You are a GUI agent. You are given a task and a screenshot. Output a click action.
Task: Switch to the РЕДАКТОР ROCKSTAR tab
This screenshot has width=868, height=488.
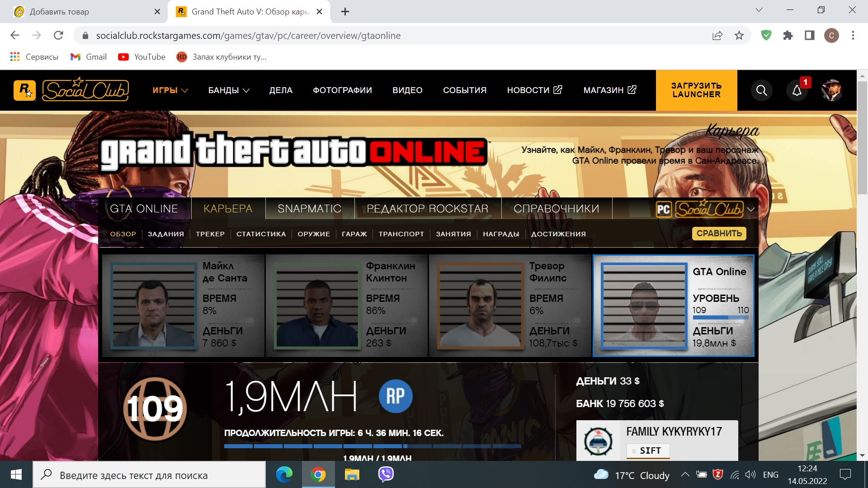(x=428, y=209)
